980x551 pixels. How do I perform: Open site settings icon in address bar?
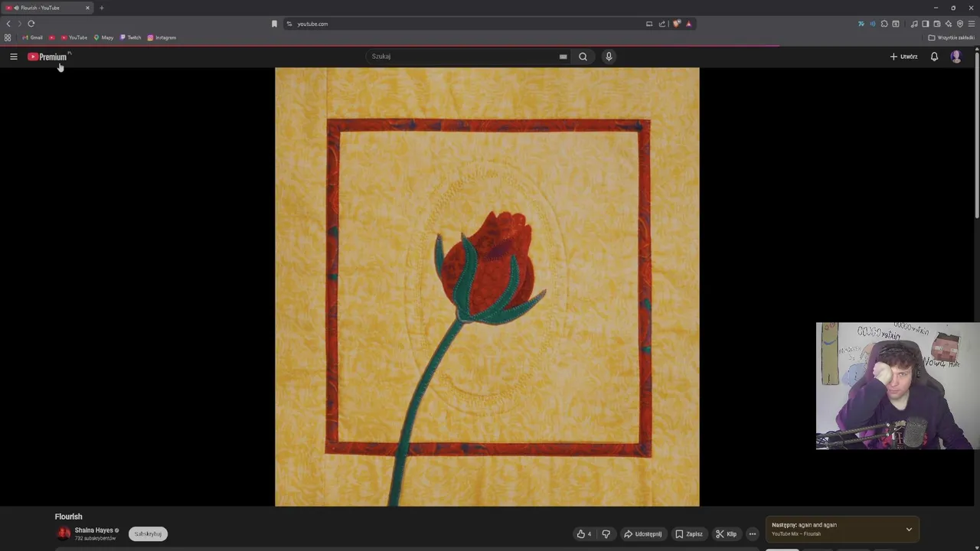pyautogui.click(x=289, y=24)
